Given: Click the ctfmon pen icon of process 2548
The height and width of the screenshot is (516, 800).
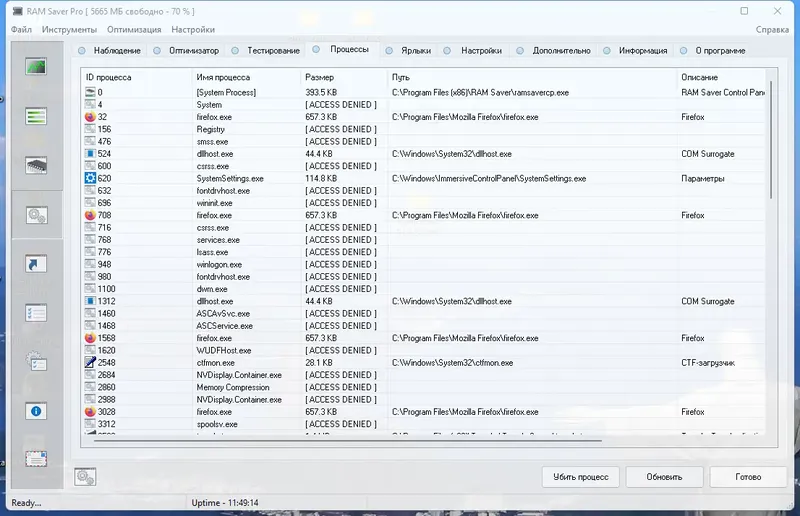Looking at the screenshot, I should point(90,362).
